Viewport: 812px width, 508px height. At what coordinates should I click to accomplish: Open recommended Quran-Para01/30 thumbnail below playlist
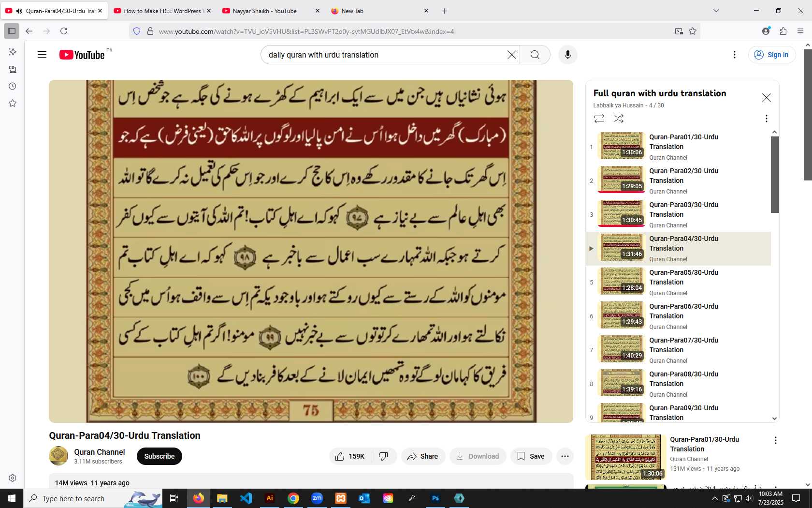click(x=625, y=457)
